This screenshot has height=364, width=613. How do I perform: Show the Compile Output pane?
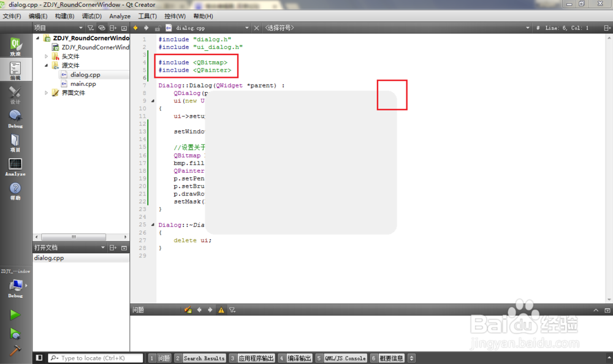coord(295,358)
